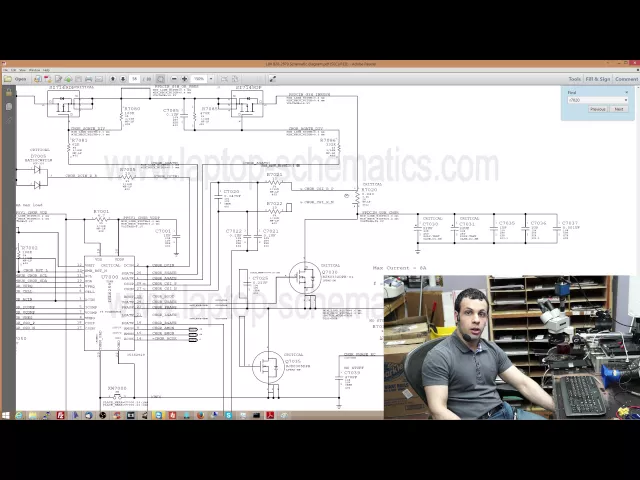
Task: Open the black command prompt taskbar icon
Action: pos(256,416)
